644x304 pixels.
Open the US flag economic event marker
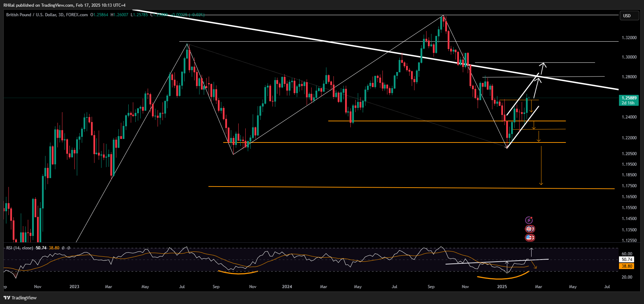530,238
